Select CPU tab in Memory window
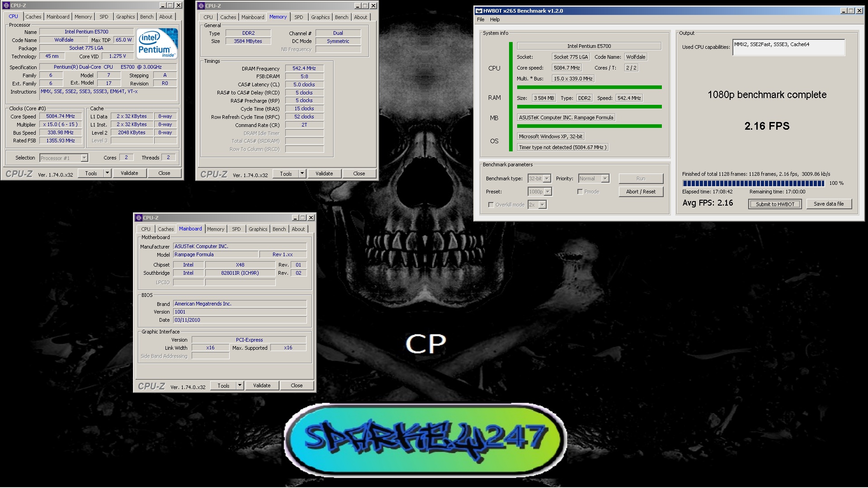This screenshot has width=868, height=488. coord(208,17)
